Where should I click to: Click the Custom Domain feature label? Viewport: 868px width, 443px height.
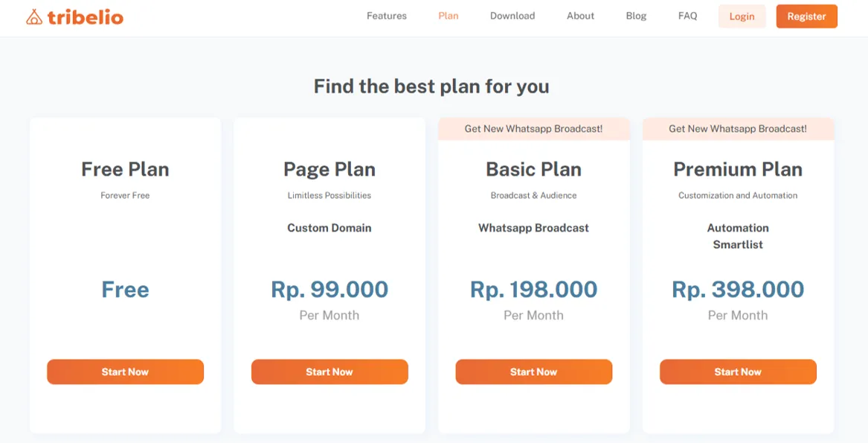[329, 228]
